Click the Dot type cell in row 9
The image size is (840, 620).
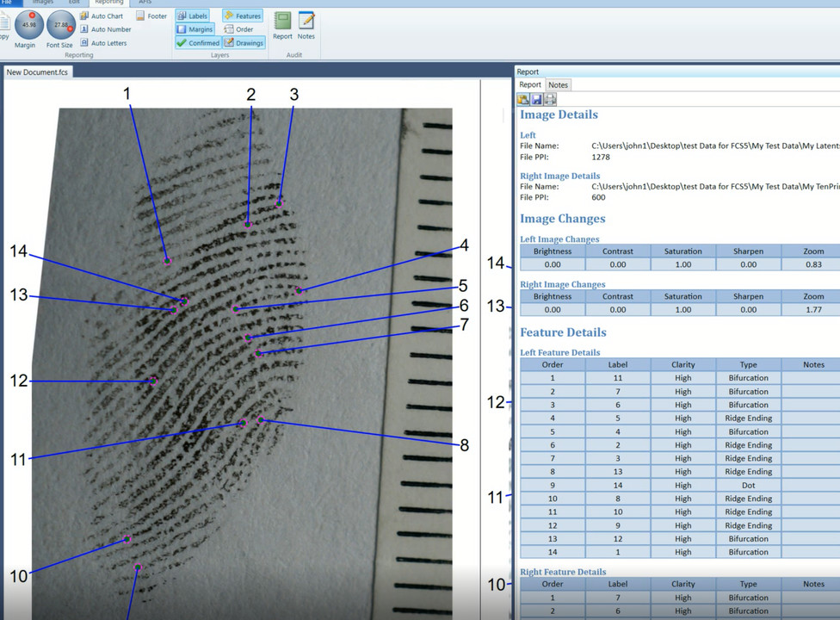tap(749, 486)
